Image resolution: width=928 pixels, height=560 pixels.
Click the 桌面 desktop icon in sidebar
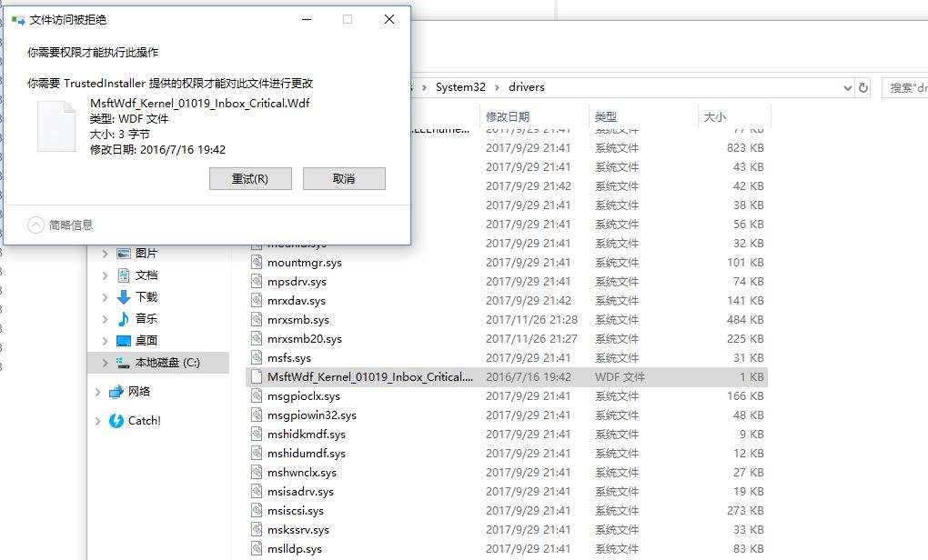(124, 341)
